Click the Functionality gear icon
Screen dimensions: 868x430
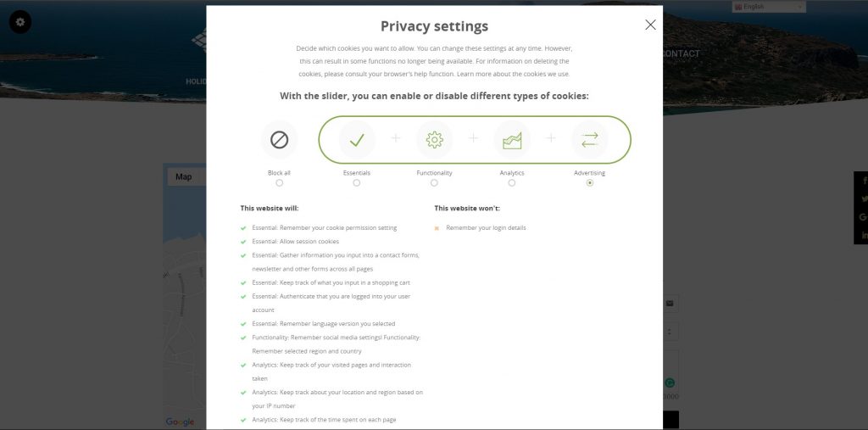435,140
